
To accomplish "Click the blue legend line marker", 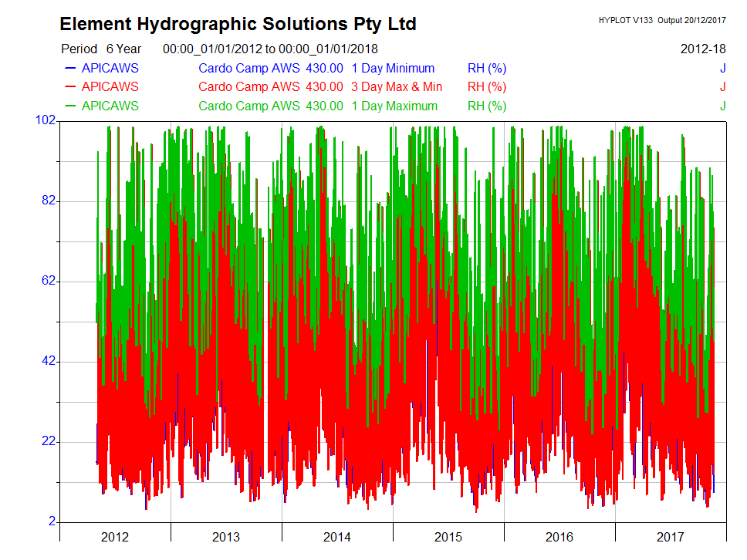I will click(x=69, y=69).
